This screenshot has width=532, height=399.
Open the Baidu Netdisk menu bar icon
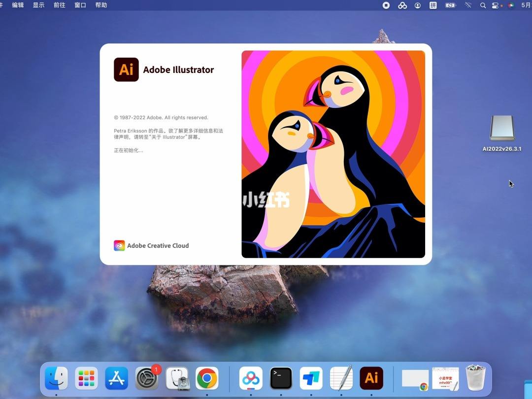click(402, 5)
